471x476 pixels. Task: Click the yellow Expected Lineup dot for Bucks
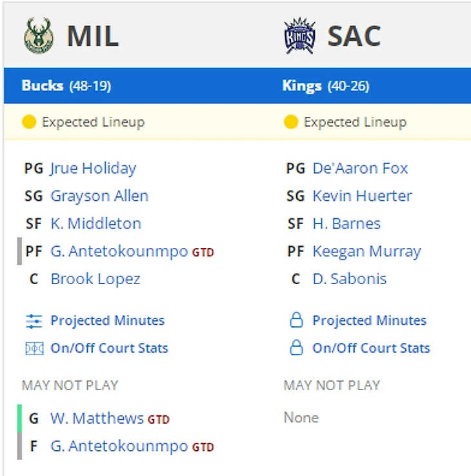(29, 122)
